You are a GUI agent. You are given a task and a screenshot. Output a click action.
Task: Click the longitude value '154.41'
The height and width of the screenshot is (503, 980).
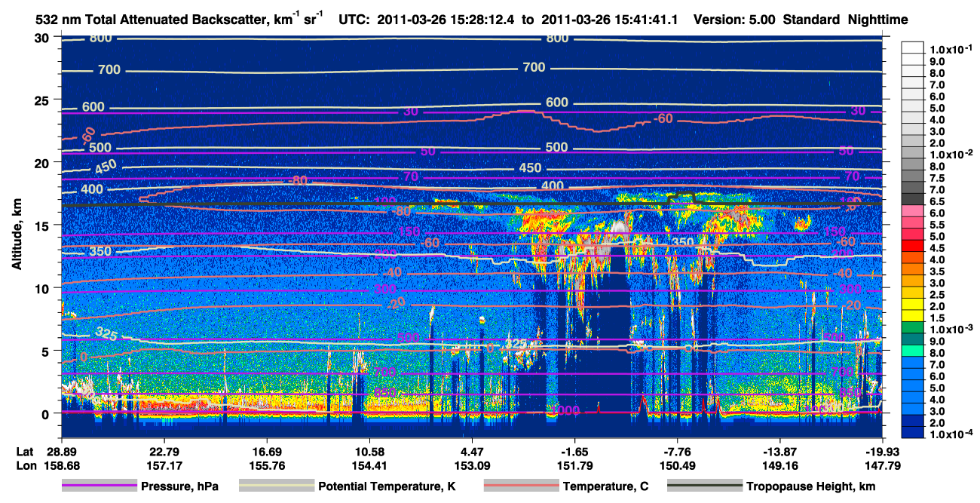(369, 465)
